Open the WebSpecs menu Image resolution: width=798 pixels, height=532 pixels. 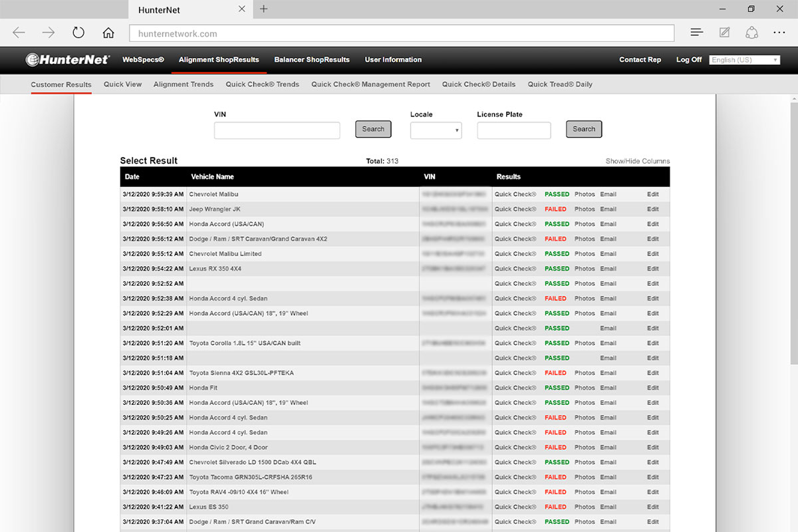point(143,60)
